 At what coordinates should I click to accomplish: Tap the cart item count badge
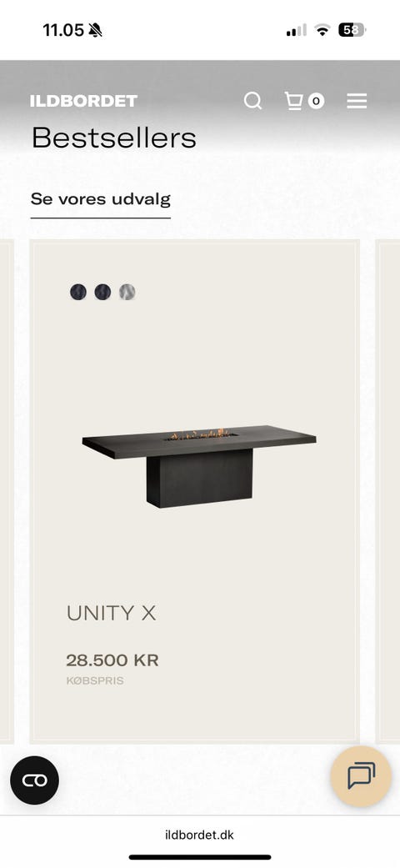316,101
